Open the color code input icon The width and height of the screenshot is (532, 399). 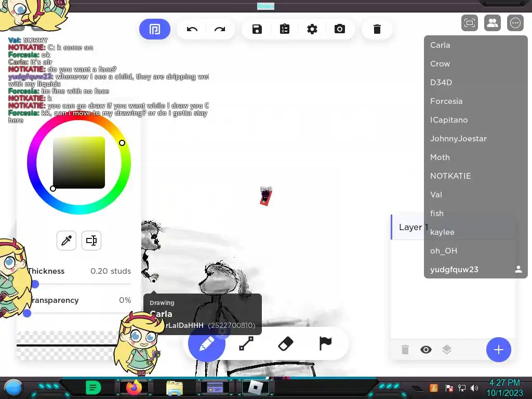(x=91, y=241)
